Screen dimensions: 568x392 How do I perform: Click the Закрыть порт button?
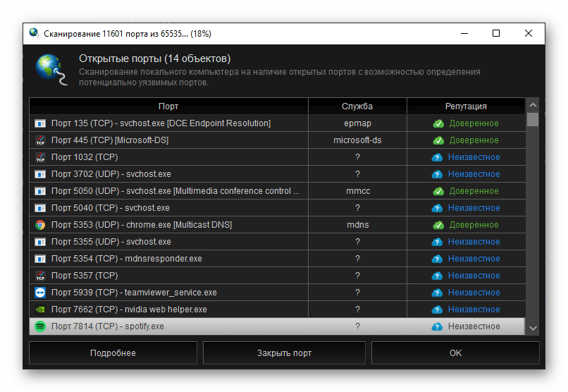pyautogui.click(x=285, y=353)
